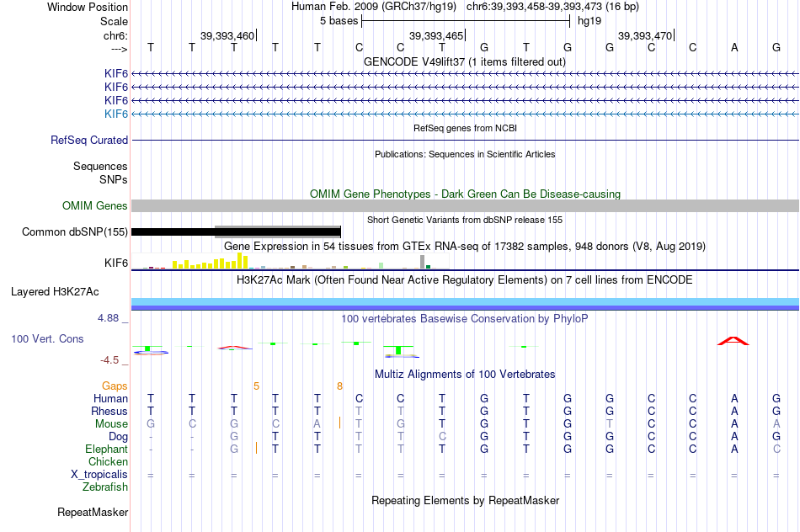Viewport: 800px width, 532px height.
Task: Click the Chicken species label
Action: [108, 461]
